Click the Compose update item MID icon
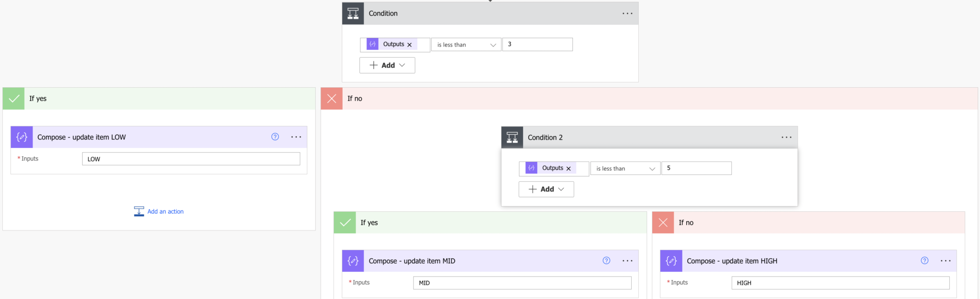 click(x=353, y=261)
